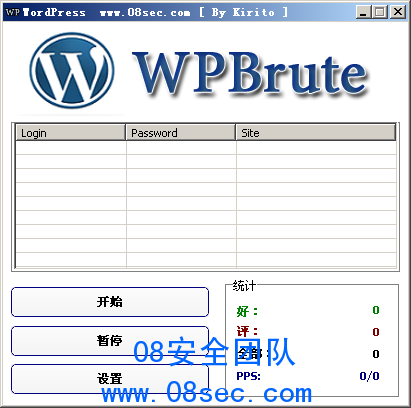The height and width of the screenshot is (408, 411).
Task: Open 设置 (Settings)
Action: [110, 379]
